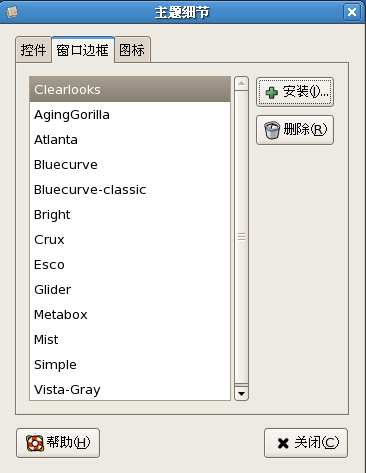Choose the Bluecurve-classic window border

pyautogui.click(x=130, y=190)
